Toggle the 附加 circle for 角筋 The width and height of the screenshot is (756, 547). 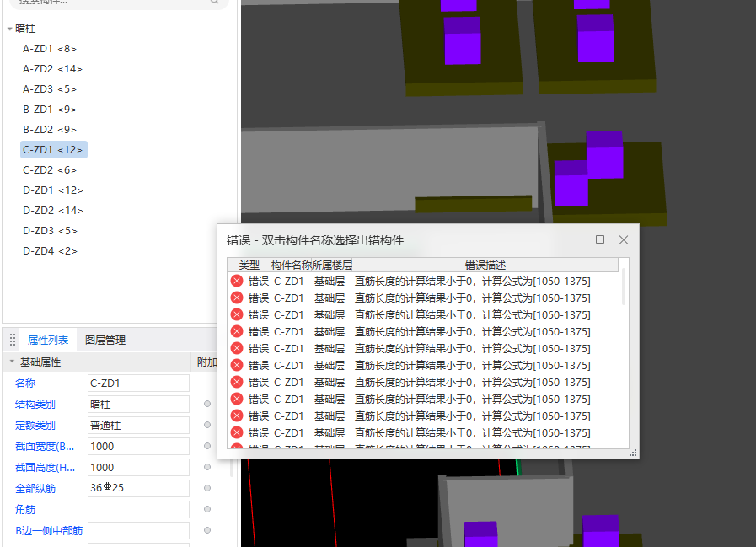click(x=207, y=509)
